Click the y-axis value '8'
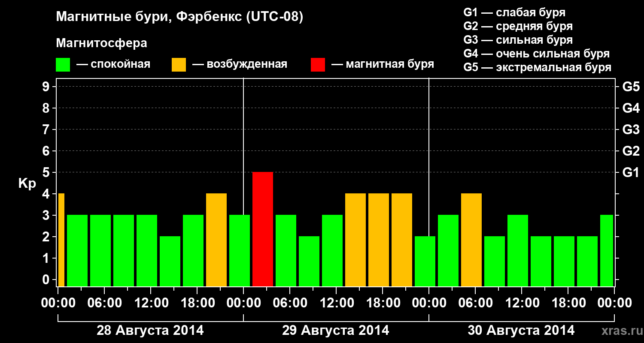The width and height of the screenshot is (644, 343). click(47, 108)
